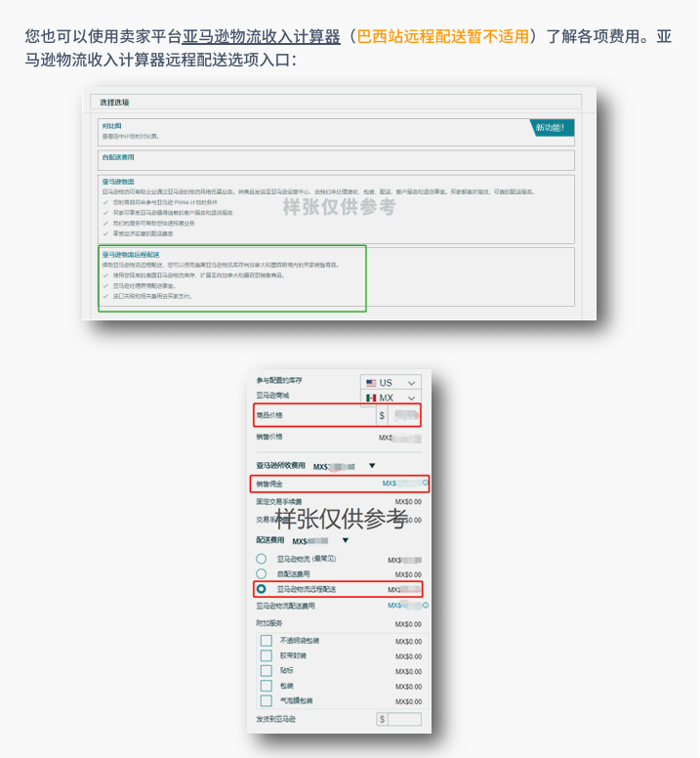Open the MX marketplace dropdown
The width and height of the screenshot is (700, 758).
pos(391,398)
